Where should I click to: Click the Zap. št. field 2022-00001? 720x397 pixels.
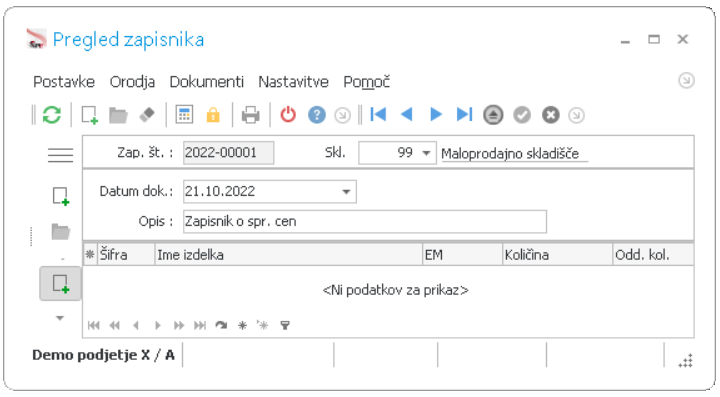click(x=229, y=153)
